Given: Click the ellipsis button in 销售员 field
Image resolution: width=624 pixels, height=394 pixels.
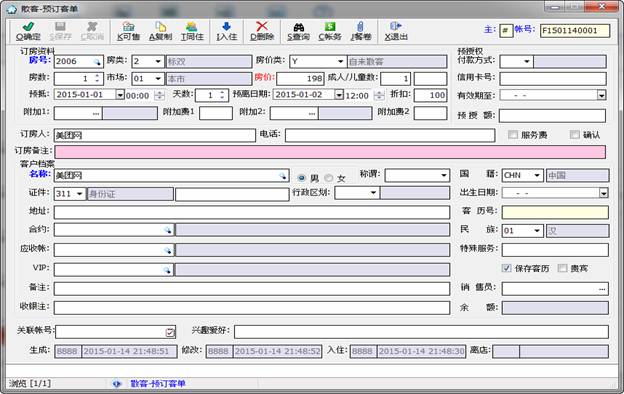Looking at the screenshot, I should coord(602,289).
